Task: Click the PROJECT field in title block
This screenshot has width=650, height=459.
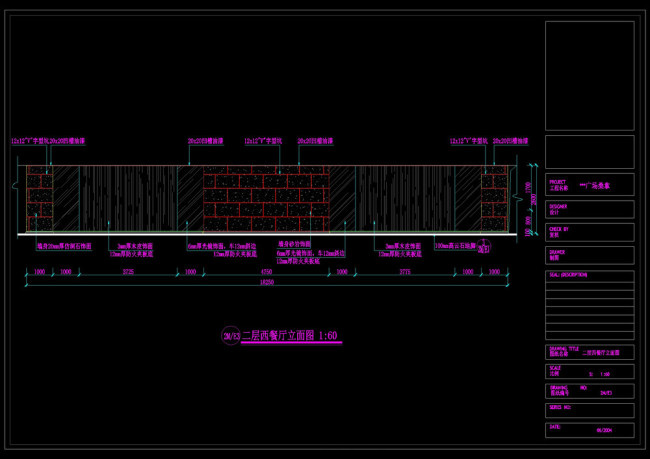Action: coord(589,185)
